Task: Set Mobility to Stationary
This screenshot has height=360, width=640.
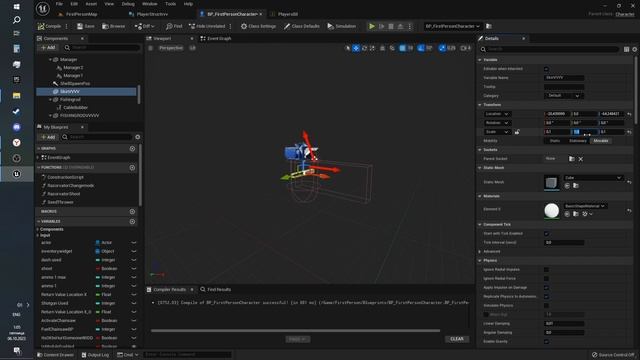Action: point(578,141)
